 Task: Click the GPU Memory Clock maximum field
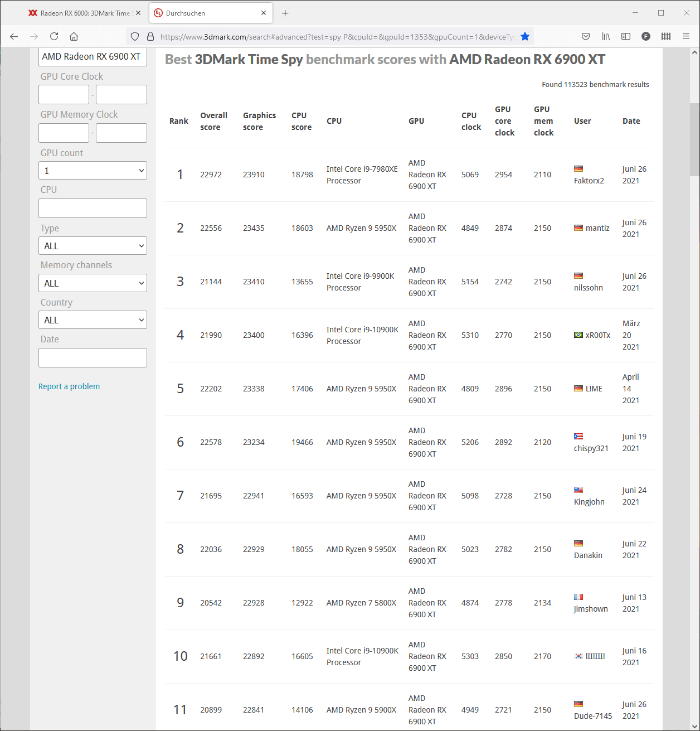pos(121,133)
